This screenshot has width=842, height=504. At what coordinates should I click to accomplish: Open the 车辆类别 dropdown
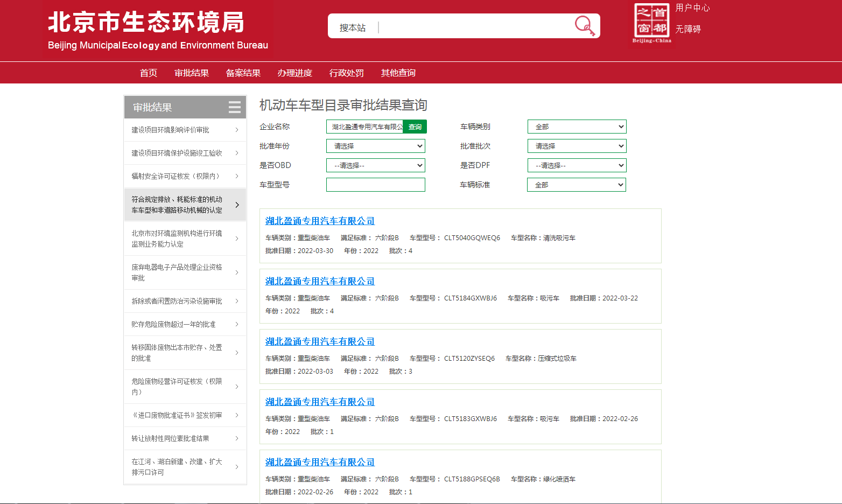coord(577,127)
